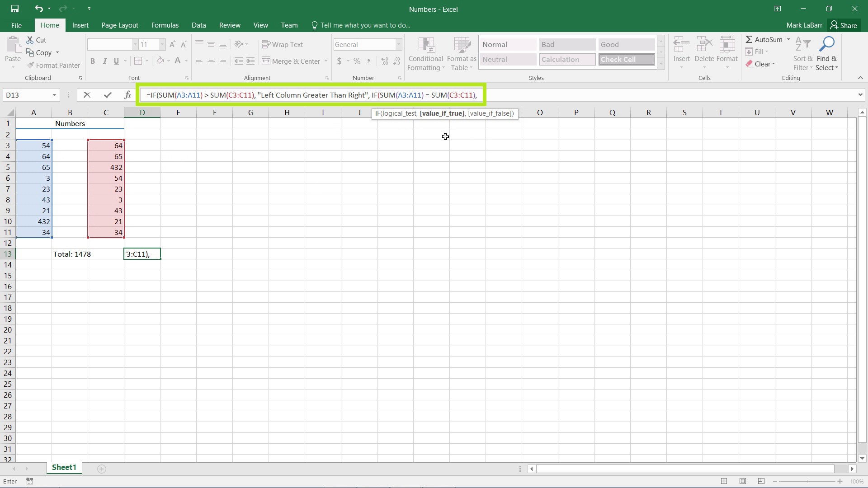Toggle bold formatting
Screen dimensions: 868x488
(93, 61)
